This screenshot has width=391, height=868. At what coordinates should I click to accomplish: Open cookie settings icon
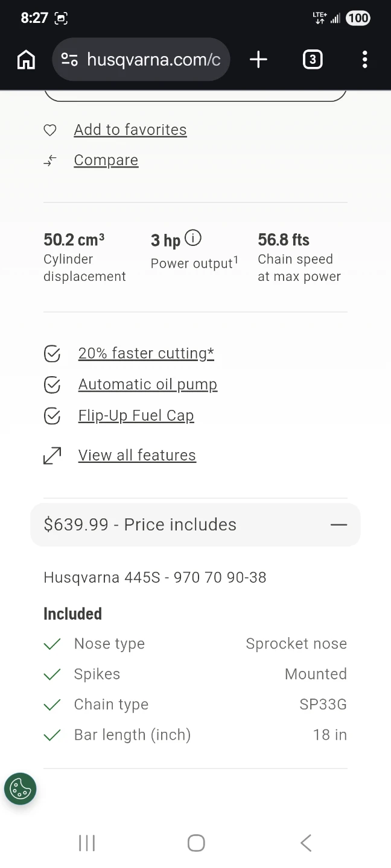(21, 788)
